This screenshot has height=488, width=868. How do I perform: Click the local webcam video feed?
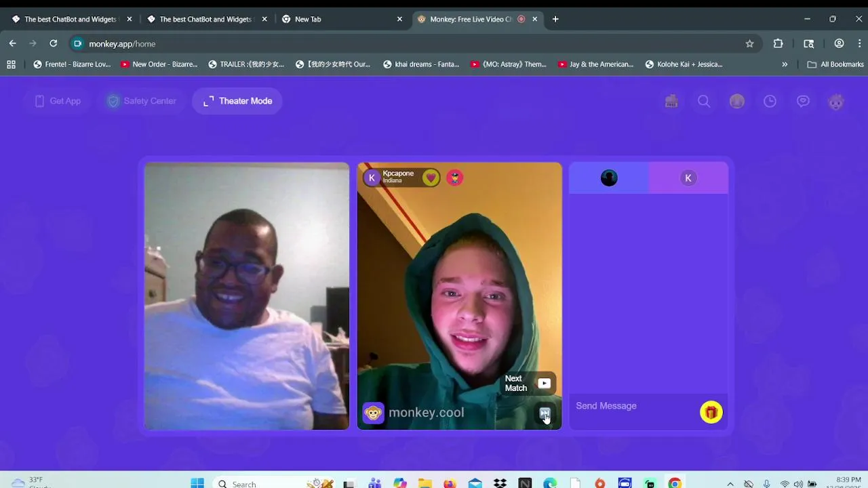click(247, 296)
